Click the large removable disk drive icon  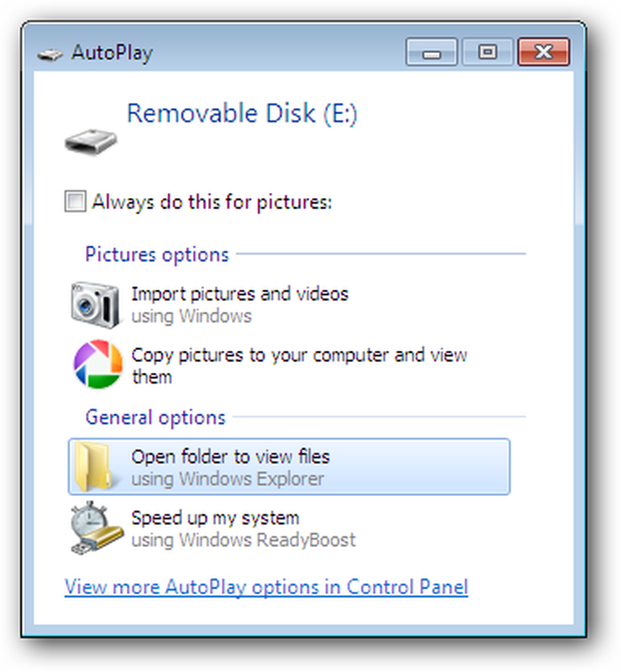coord(91,141)
